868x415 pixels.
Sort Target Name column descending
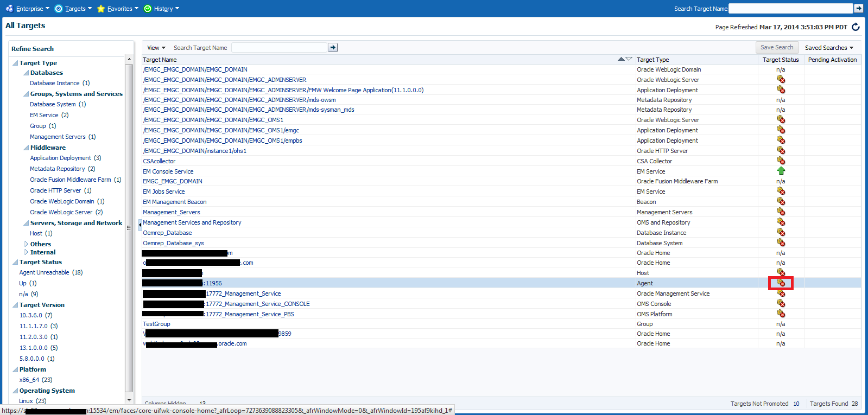pos(629,59)
